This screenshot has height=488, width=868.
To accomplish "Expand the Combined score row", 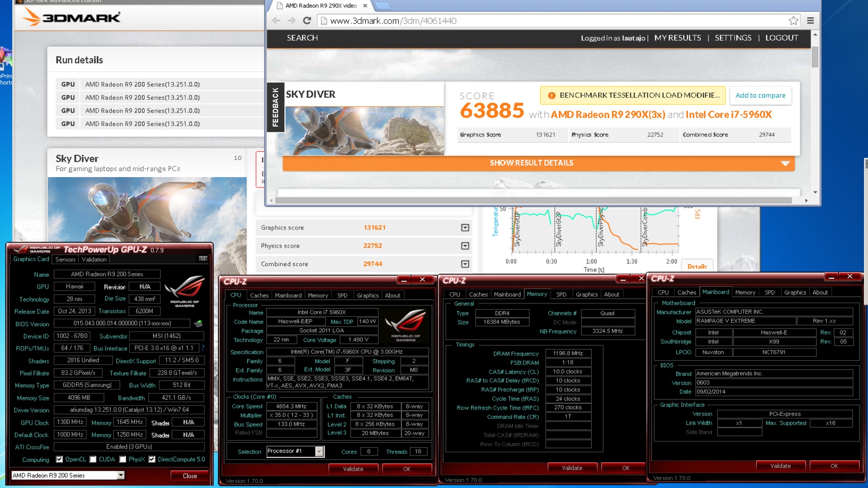I will (465, 264).
